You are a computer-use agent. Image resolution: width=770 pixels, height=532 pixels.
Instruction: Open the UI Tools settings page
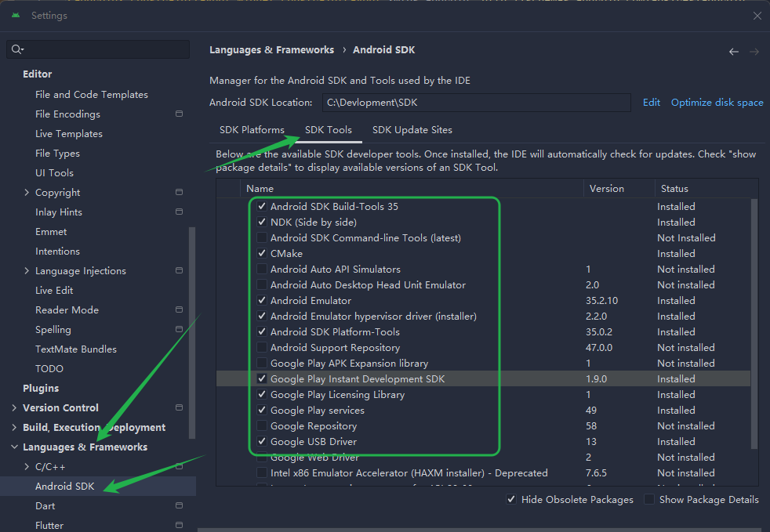55,173
